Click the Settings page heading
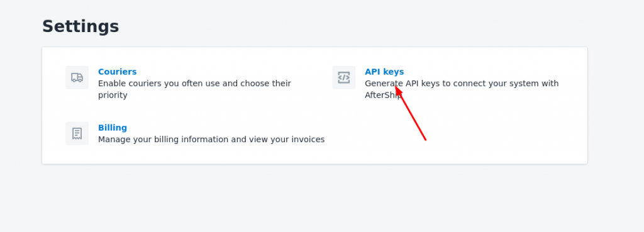Screen dimensions: 644x232 point(80,26)
